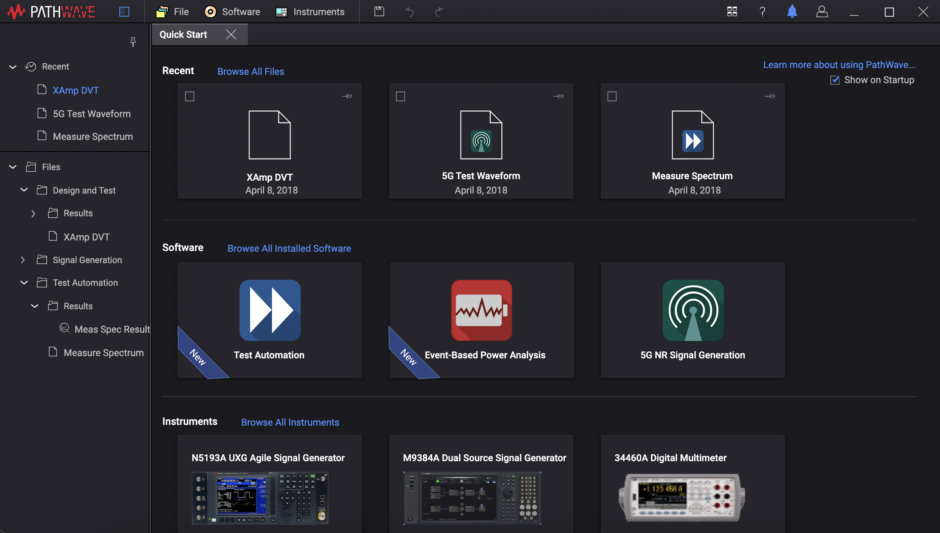Collapse Results under Test Automation
Viewport: 940px width, 533px height.
[35, 306]
